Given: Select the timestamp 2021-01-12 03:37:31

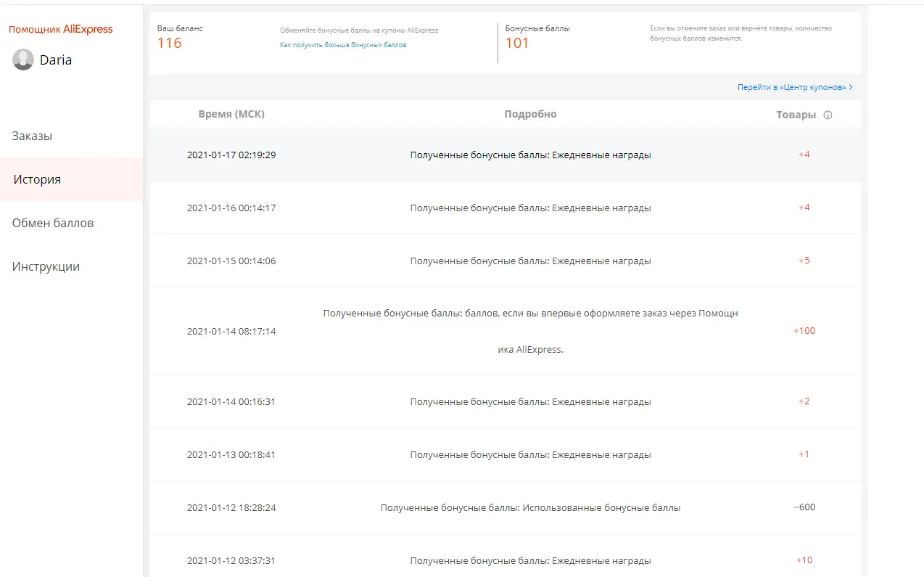Looking at the screenshot, I should (x=231, y=561).
